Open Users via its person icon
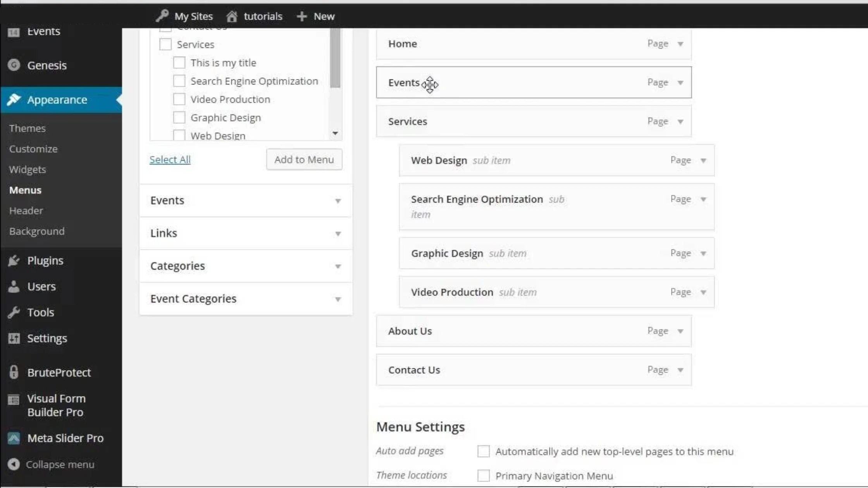The image size is (868, 488). [x=14, y=287]
